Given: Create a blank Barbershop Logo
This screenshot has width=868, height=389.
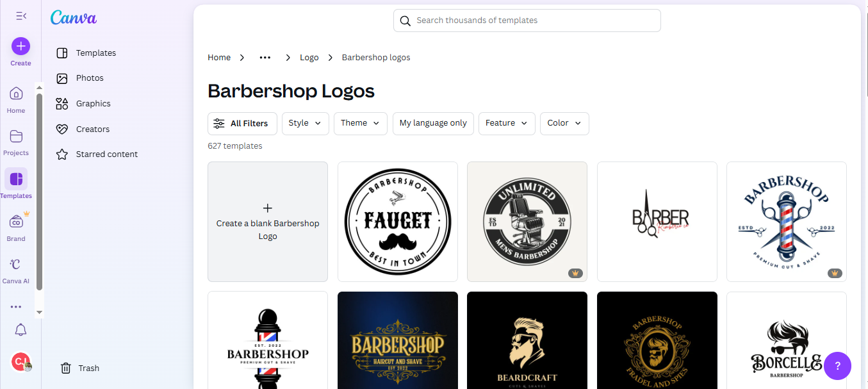Looking at the screenshot, I should (267, 222).
